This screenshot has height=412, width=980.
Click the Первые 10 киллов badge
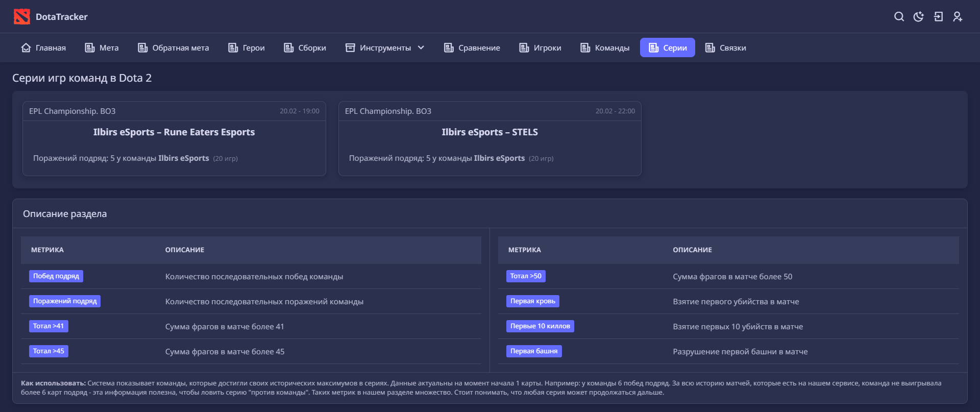pos(540,326)
